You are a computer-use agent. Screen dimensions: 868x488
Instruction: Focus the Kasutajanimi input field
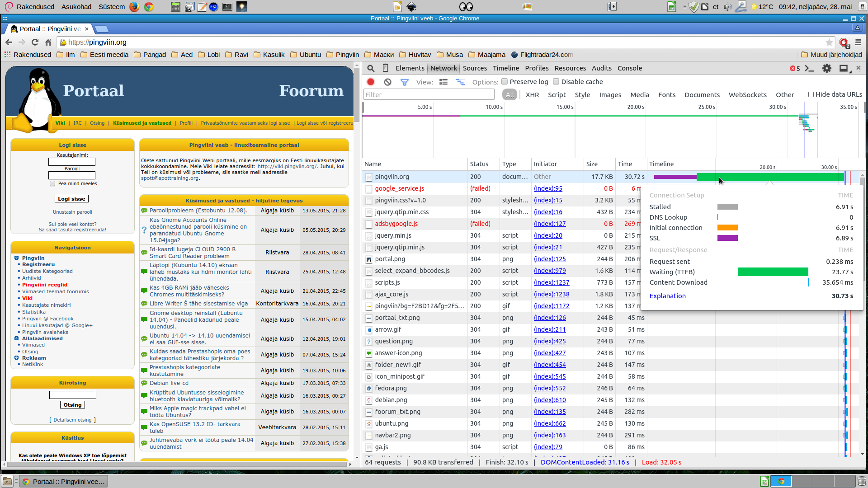tap(72, 162)
